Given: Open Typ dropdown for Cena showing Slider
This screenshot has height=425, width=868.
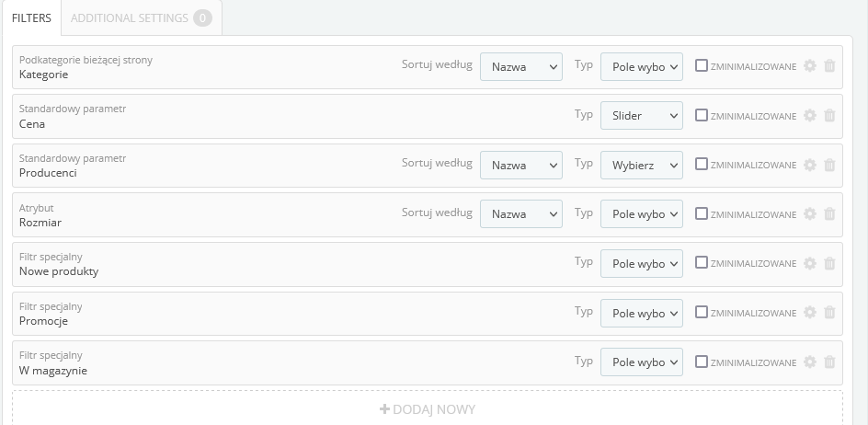Looking at the screenshot, I should [642, 116].
